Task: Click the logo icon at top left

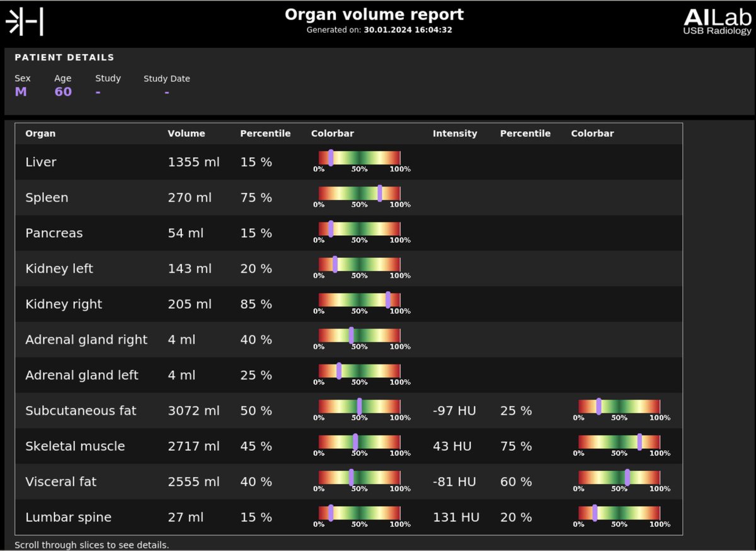Action: [x=25, y=23]
